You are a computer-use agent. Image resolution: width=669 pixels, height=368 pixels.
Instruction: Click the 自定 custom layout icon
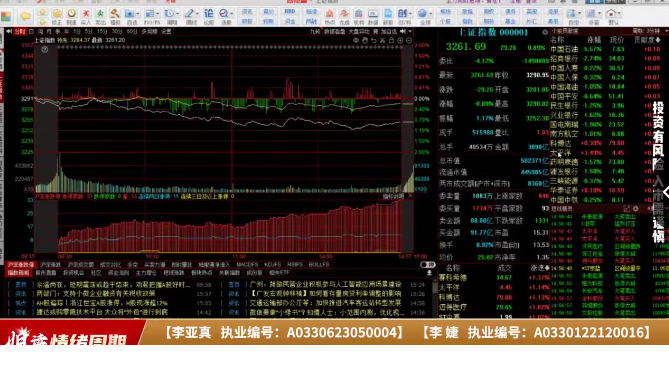pos(571,14)
